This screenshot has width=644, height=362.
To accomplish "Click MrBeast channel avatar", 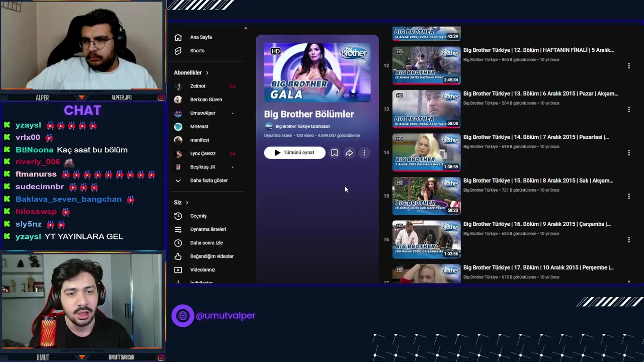I will coord(178,127).
